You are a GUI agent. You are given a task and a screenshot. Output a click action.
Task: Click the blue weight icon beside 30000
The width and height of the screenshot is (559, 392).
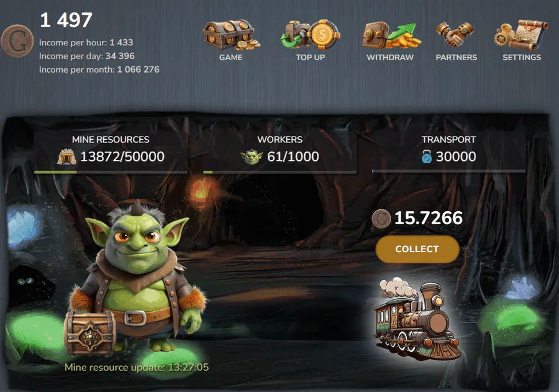coord(426,157)
